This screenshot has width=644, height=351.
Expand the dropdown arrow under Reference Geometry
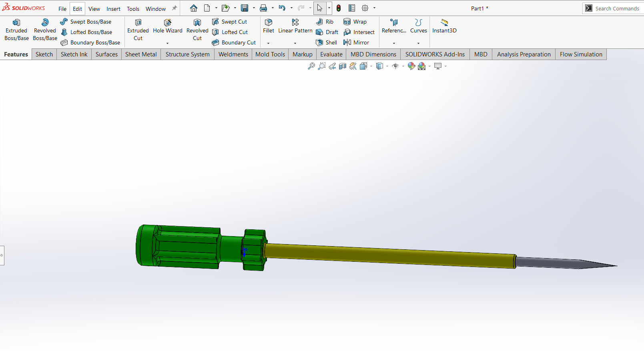394,43
